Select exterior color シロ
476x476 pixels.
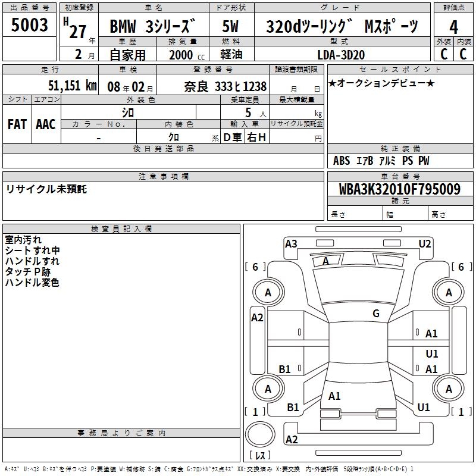pyautogui.click(x=128, y=112)
